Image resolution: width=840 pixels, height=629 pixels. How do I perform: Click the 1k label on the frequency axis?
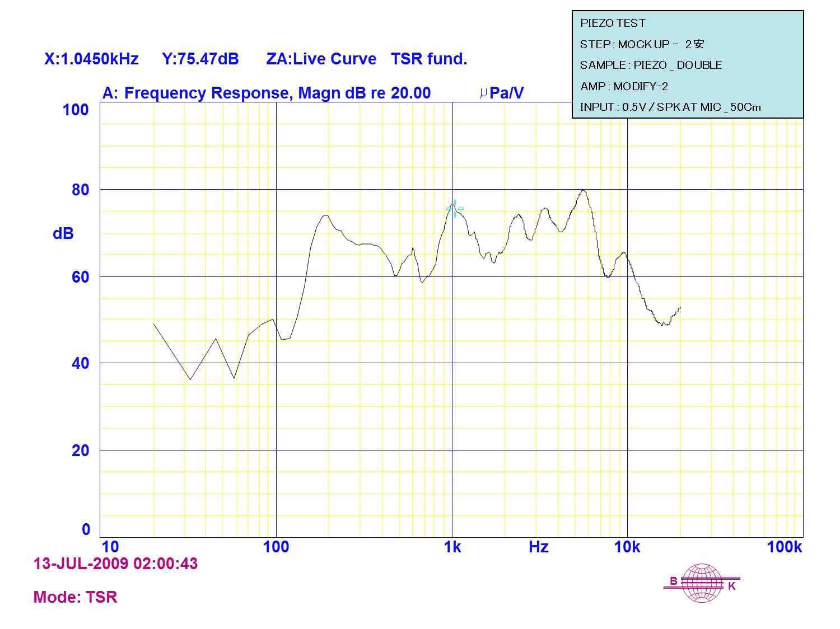(452, 547)
